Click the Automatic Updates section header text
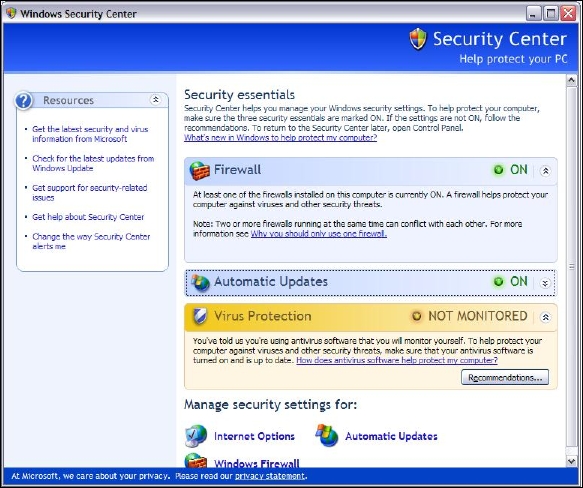This screenshot has height=488, width=583. point(271,282)
